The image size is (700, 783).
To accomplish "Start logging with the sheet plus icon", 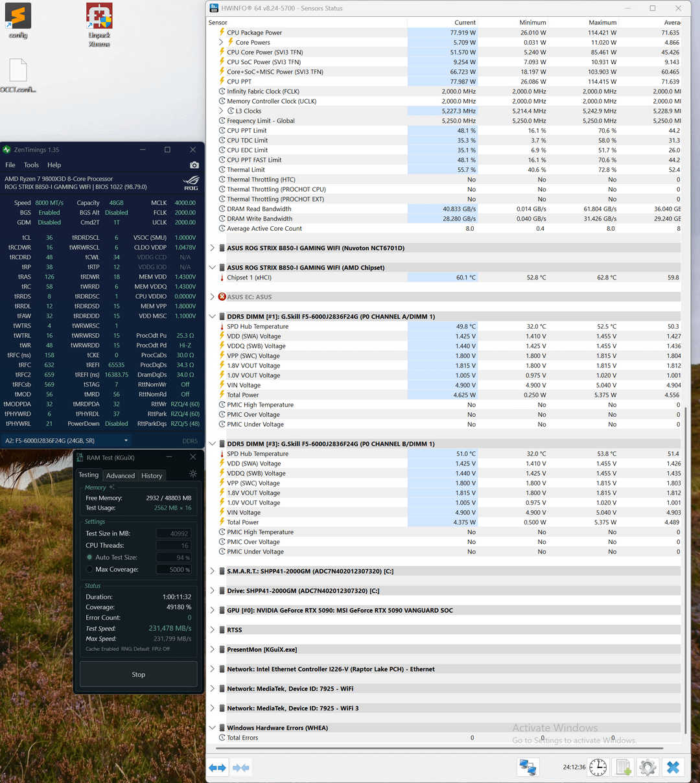I will (624, 767).
